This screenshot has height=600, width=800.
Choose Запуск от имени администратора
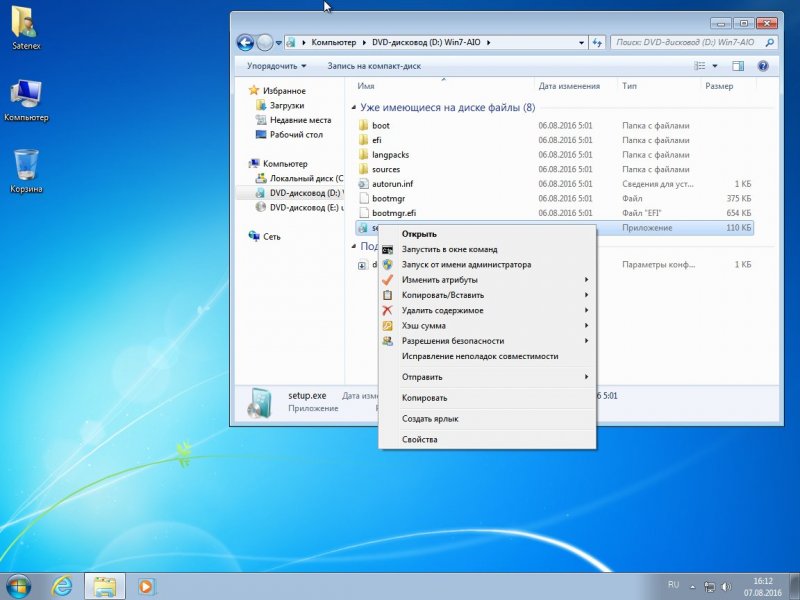(487, 265)
